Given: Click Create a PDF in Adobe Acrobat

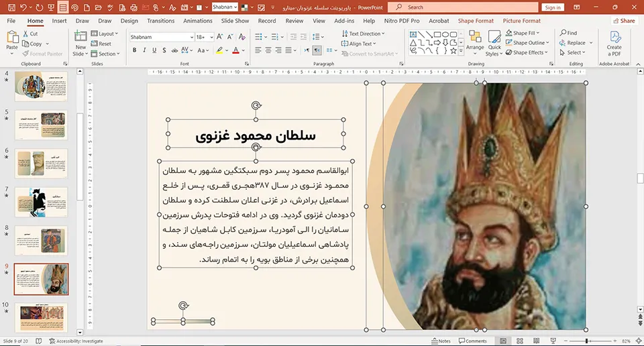Looking at the screenshot, I should [614, 43].
